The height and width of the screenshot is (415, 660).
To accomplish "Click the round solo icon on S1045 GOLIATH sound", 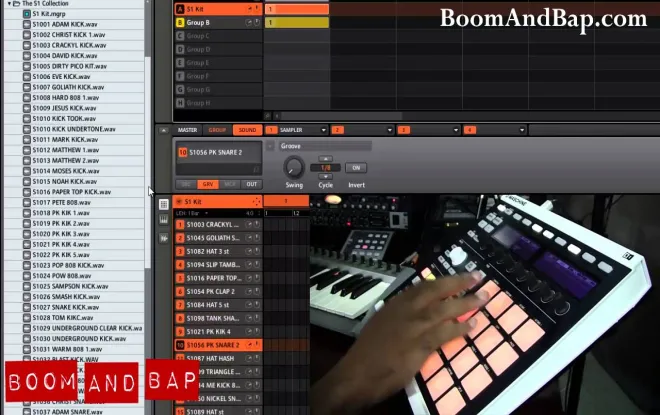I will 249,238.
